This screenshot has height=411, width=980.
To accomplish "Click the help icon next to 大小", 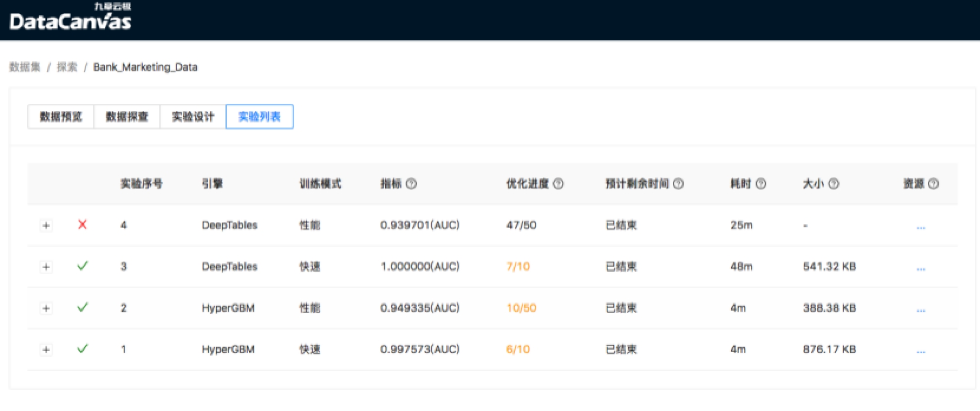I will [x=834, y=184].
